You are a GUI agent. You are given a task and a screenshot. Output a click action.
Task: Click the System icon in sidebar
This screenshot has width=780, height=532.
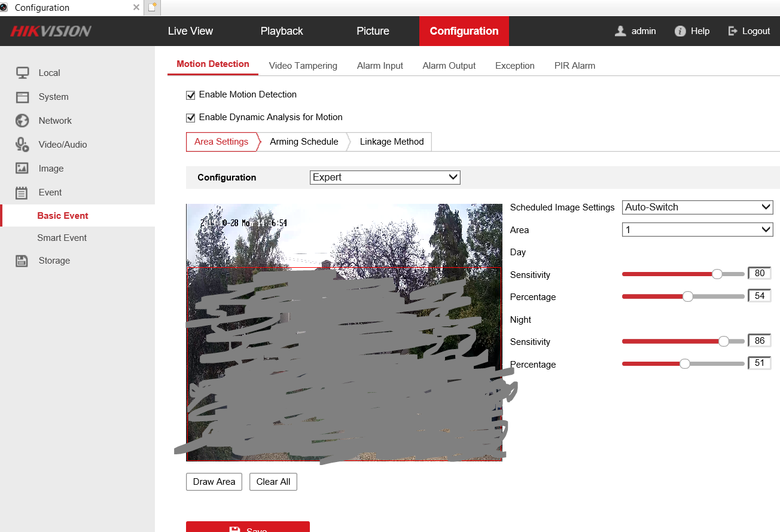coord(23,97)
